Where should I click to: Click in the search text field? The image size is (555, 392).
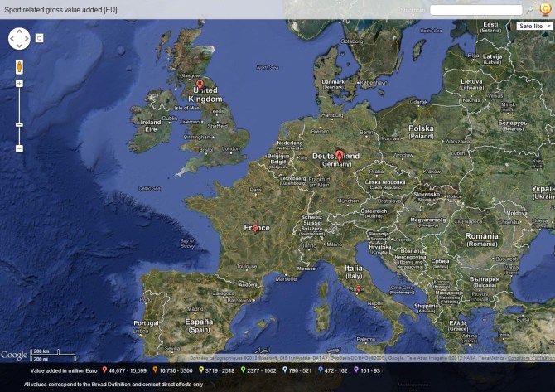475,9
